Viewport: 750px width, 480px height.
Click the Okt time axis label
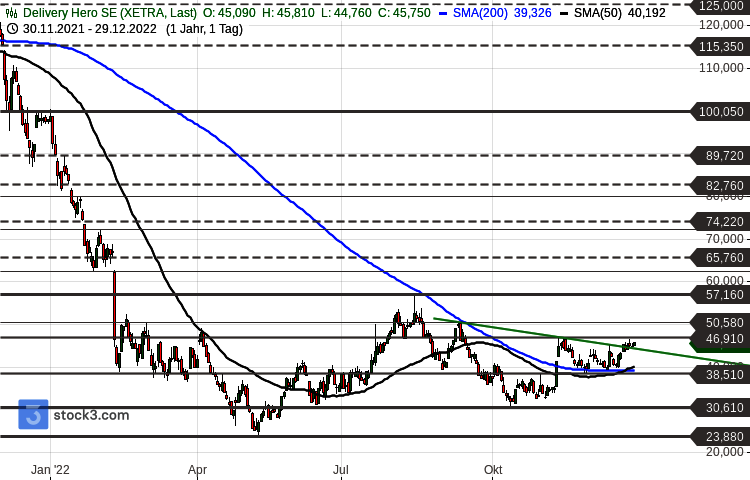pyautogui.click(x=493, y=470)
